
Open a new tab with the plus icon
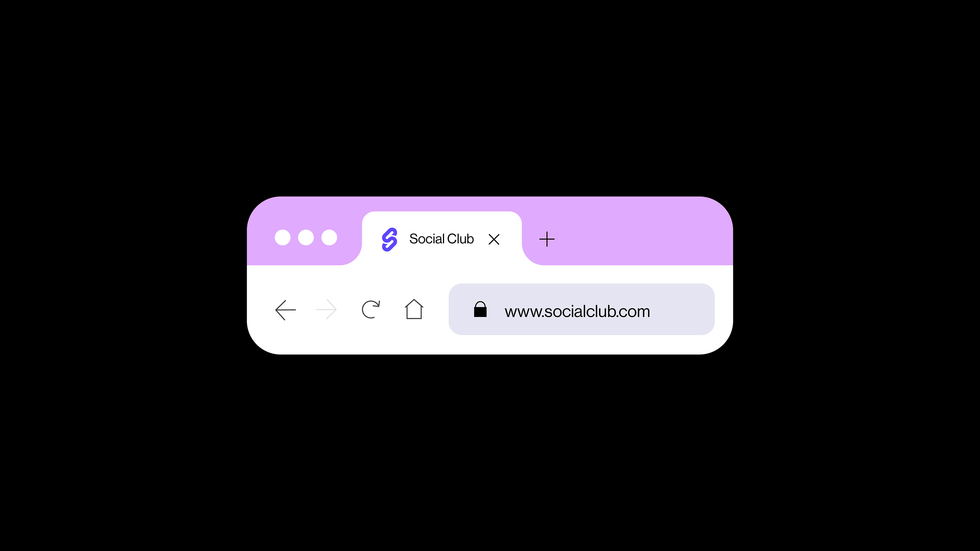(547, 239)
